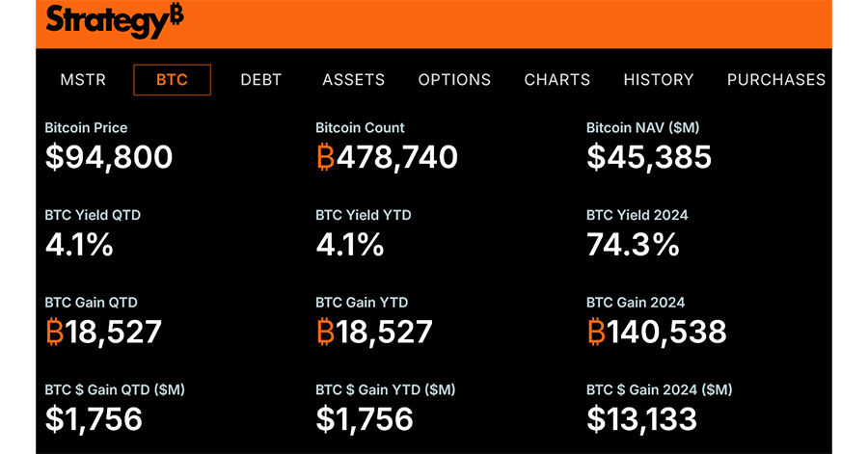Click the BTC $ Gain YTD value $1,756
The width and height of the screenshot is (868, 454).
point(365,419)
